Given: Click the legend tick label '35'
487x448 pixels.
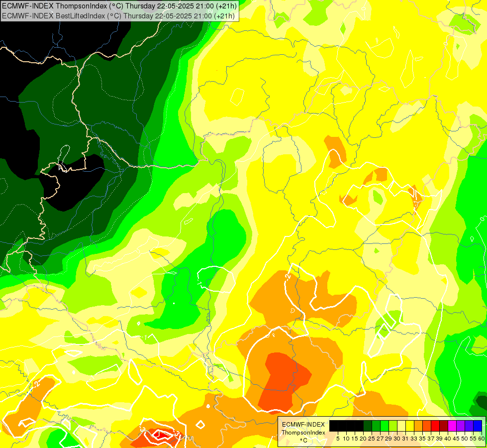Looking at the screenshot, I should (423, 439).
